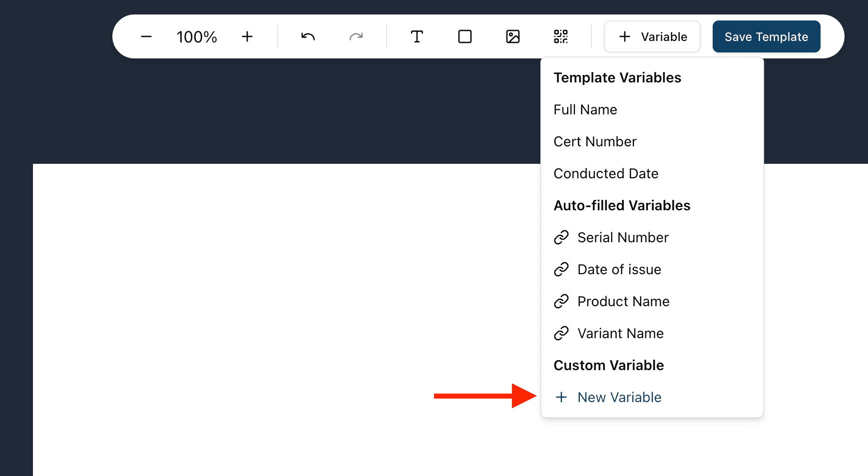Select Variant Name from auto-filled variables
Image resolution: width=868 pixels, height=476 pixels.
620,333
